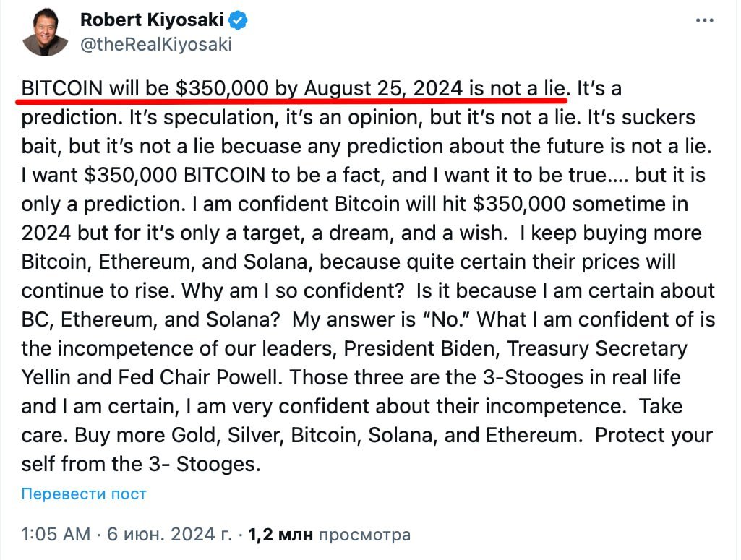This screenshot has width=741, height=560.
Task: Click the "Перевести пост" translate link
Action: coord(84,494)
